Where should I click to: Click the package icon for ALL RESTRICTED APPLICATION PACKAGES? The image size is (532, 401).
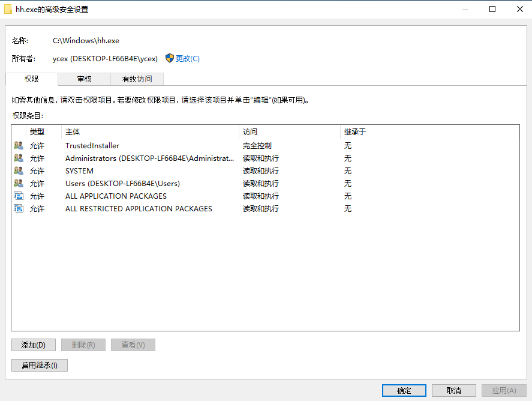tap(19, 208)
